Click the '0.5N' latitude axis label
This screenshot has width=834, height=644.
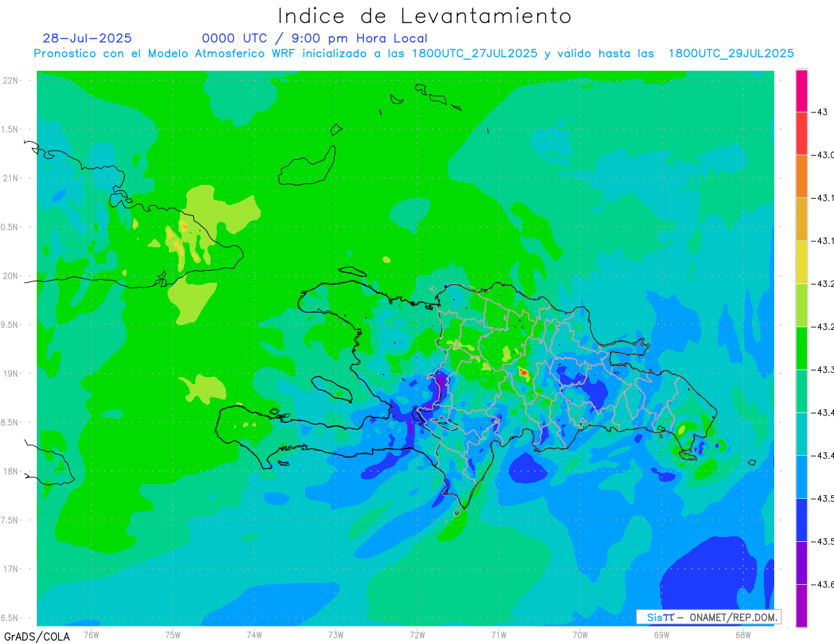pyautogui.click(x=10, y=227)
